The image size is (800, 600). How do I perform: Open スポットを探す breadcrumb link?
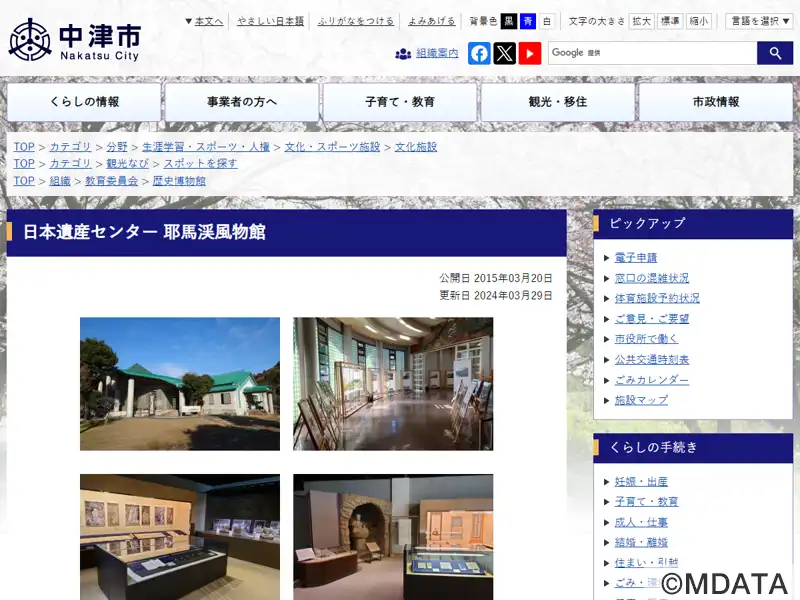pyautogui.click(x=200, y=164)
